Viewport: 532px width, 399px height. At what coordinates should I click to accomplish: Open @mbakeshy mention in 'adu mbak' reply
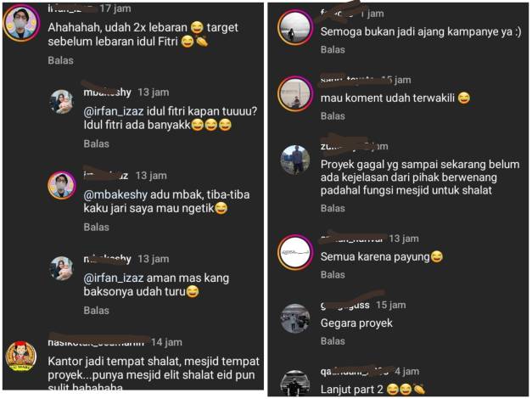[x=115, y=194]
